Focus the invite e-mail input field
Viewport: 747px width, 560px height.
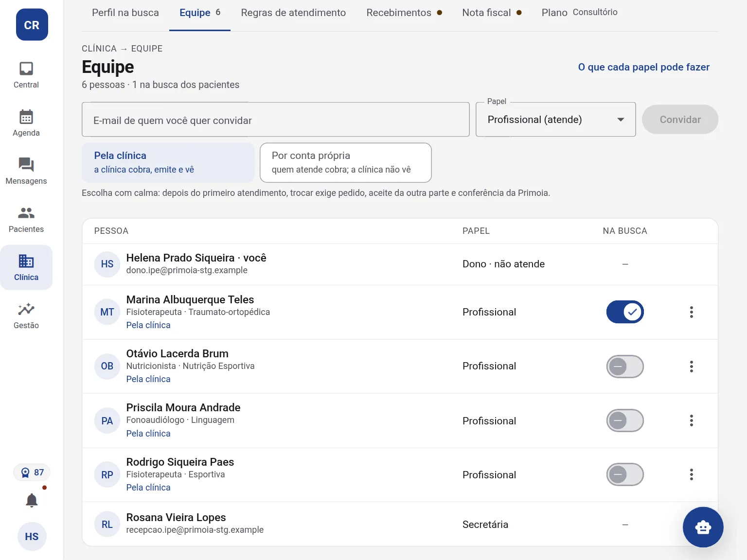tap(276, 120)
